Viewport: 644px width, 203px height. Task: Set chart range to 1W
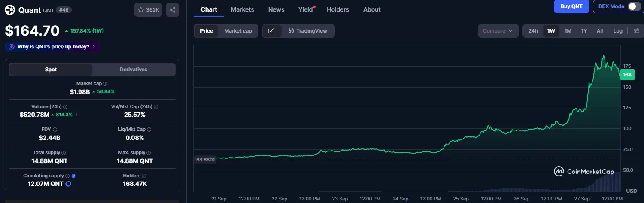click(551, 31)
